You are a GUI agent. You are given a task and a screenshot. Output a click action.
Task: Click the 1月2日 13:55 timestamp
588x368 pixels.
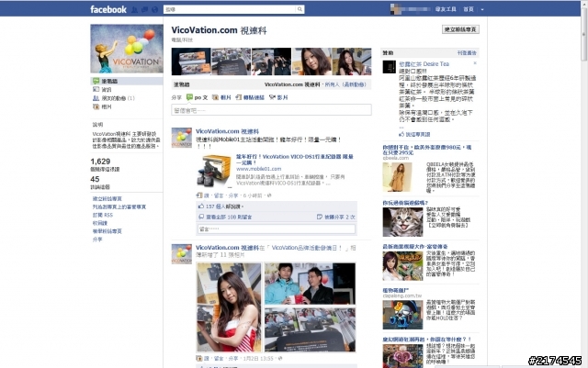[x=258, y=359]
